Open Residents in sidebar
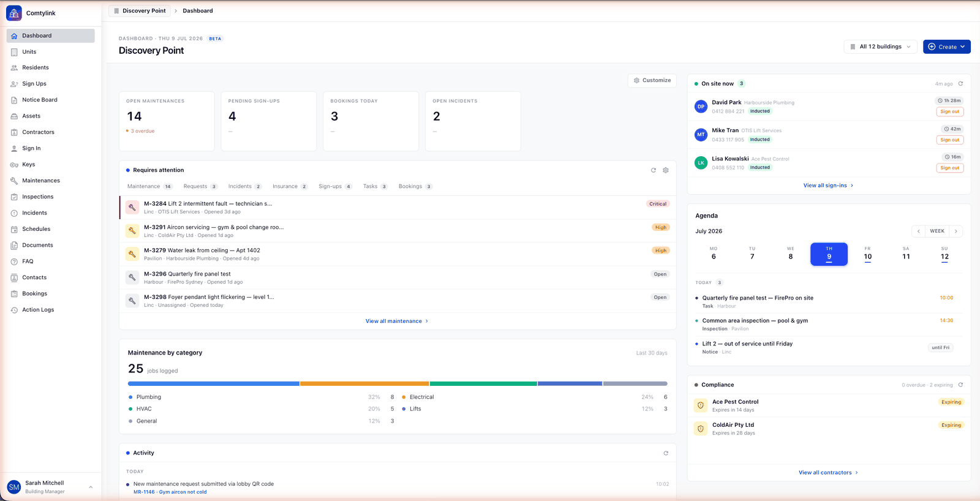This screenshot has height=501, width=980. click(50, 68)
